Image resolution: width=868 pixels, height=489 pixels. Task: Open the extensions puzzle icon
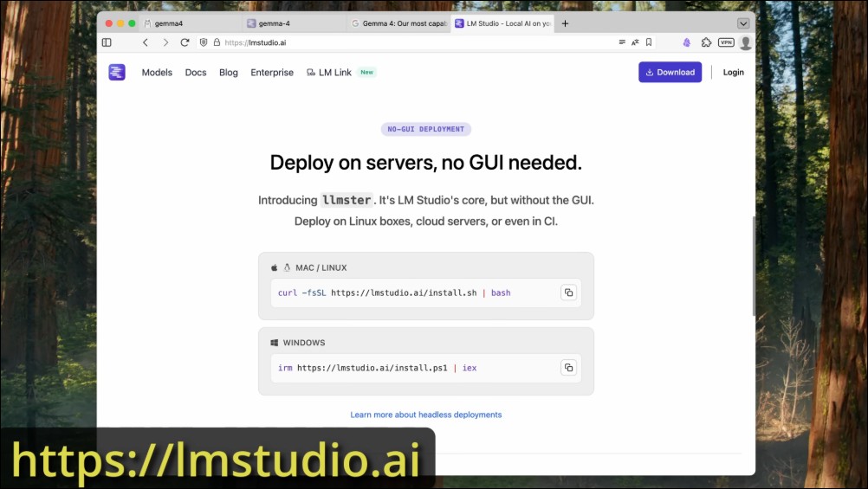pyautogui.click(x=706, y=42)
